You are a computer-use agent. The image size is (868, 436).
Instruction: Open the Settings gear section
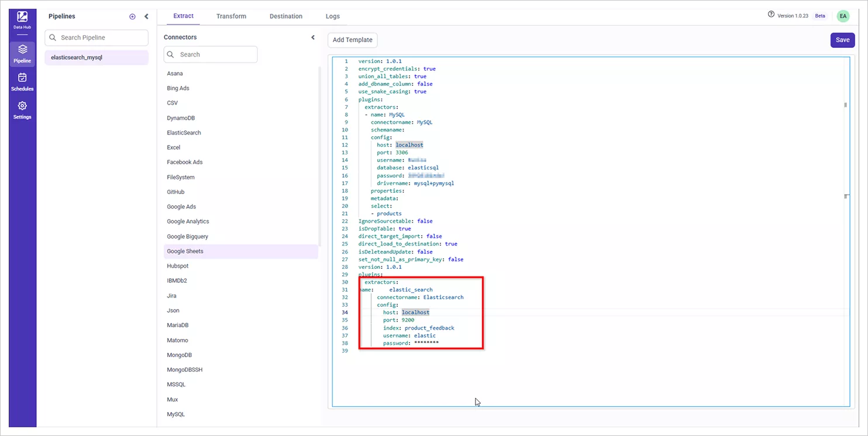pos(22,110)
